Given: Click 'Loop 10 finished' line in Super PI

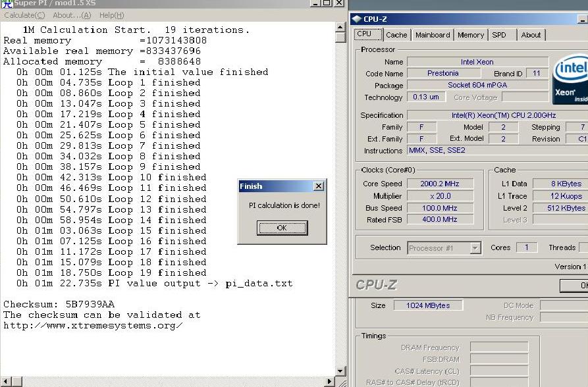Looking at the screenshot, I should [111, 178].
